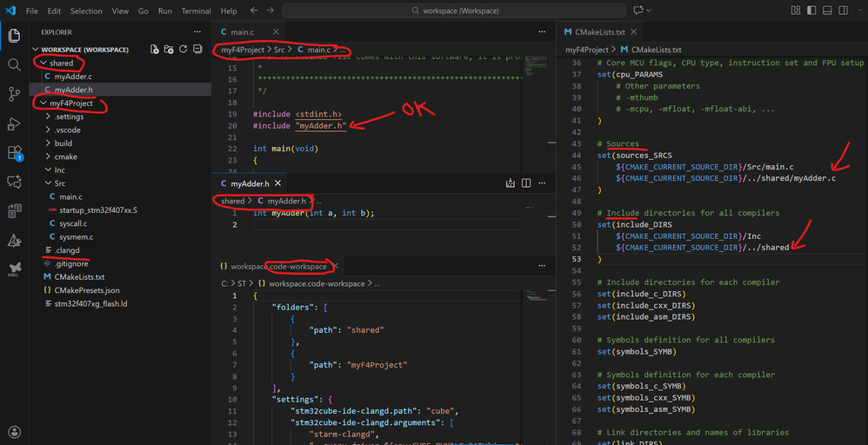The width and height of the screenshot is (868, 445).
Task: Open more actions for CMakeLists.txt editor group
Action: (x=853, y=32)
